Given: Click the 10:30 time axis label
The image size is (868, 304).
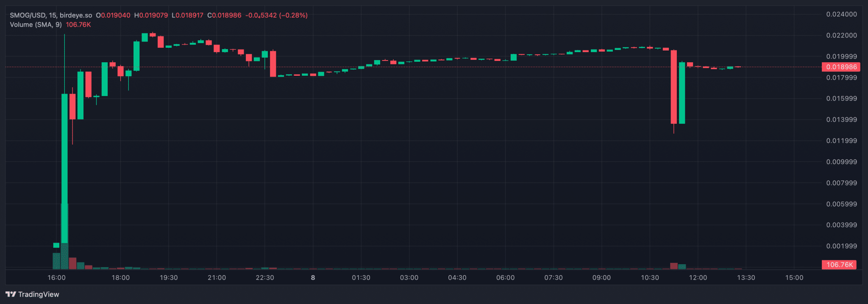Looking at the screenshot, I should [650, 278].
